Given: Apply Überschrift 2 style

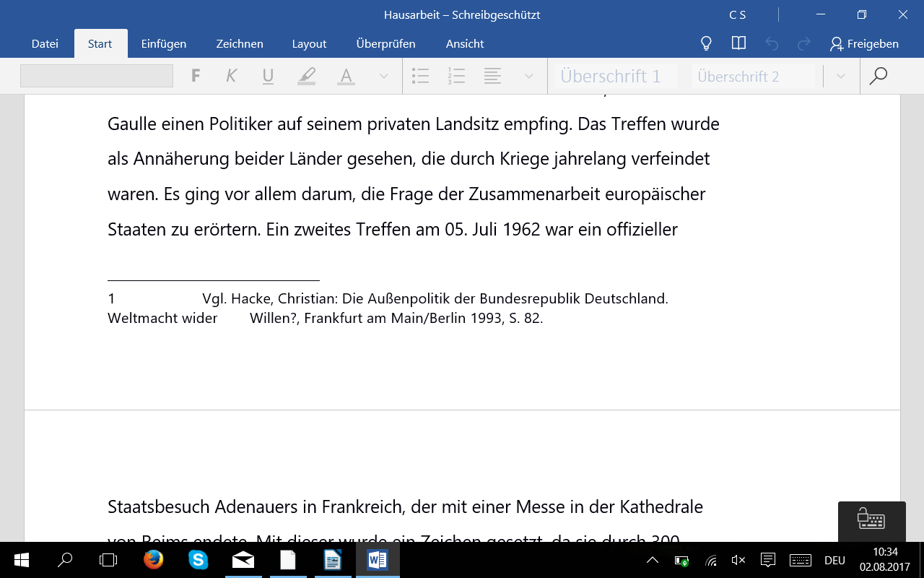Looking at the screenshot, I should tap(753, 77).
